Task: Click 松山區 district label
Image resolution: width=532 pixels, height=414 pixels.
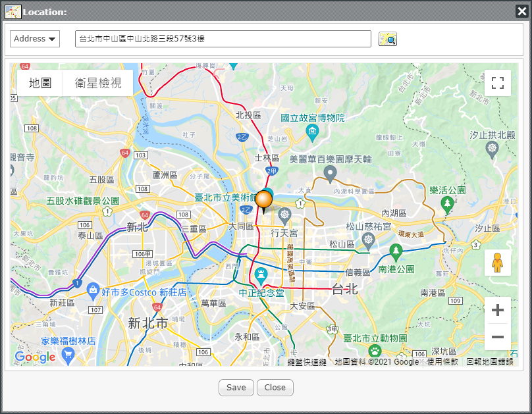Action: click(342, 244)
